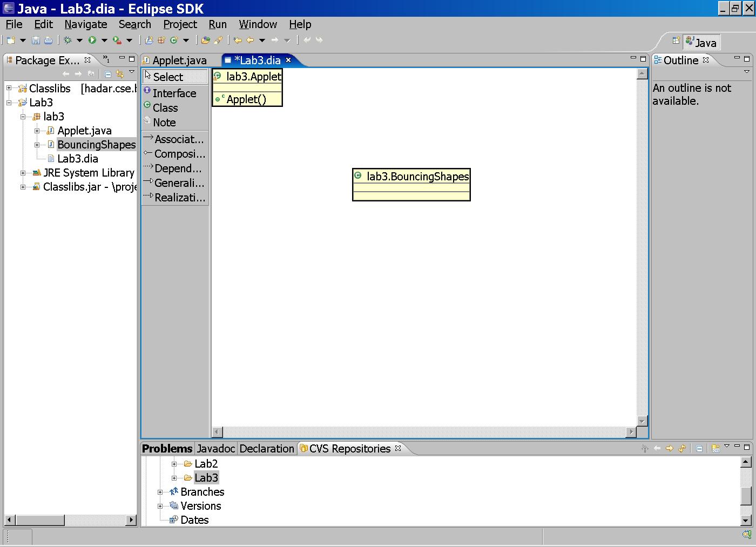
Task: Switch to the Applet.java editor tab
Action: click(179, 60)
